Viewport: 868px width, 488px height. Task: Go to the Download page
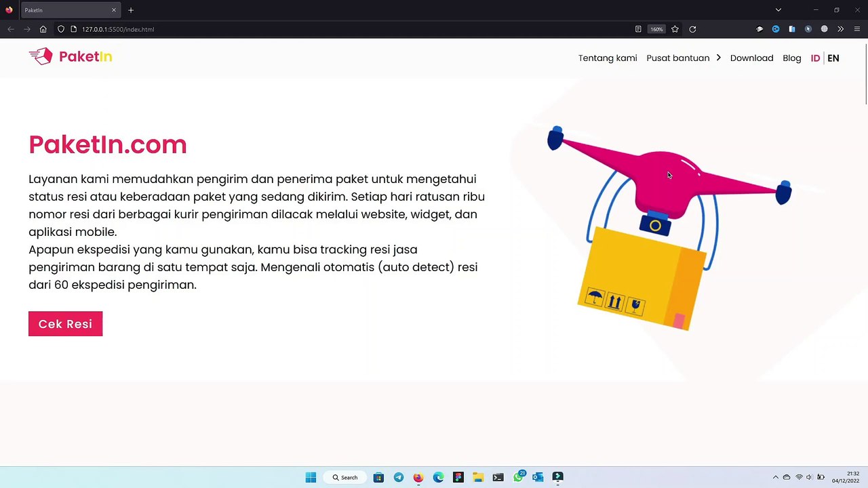coord(751,58)
